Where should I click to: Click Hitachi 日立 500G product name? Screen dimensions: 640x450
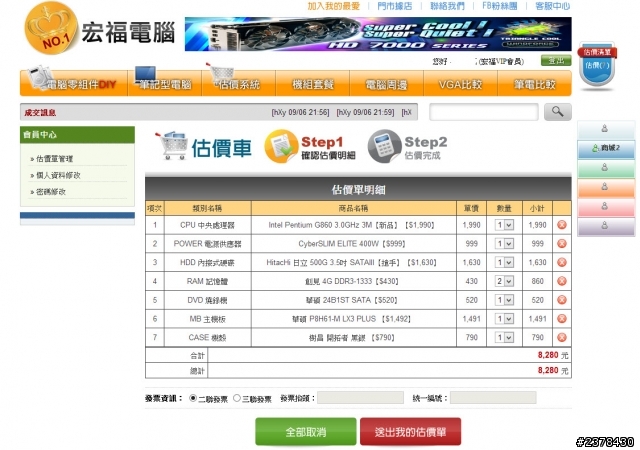351,263
